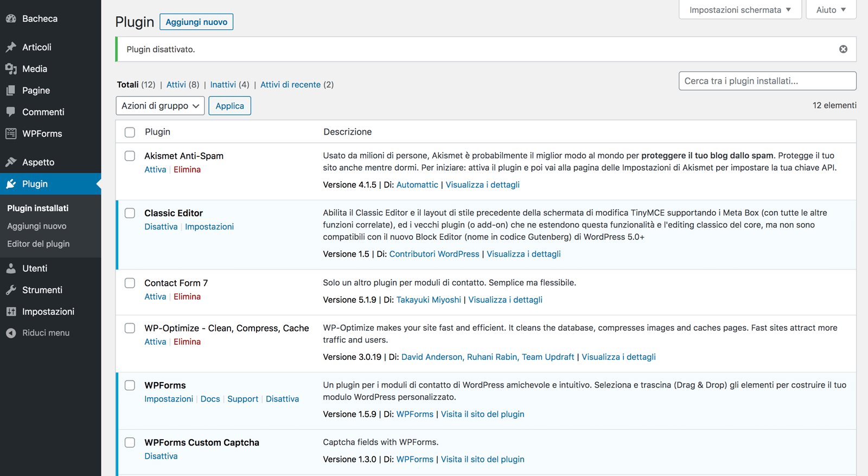This screenshot has height=476, width=868.
Task: Open the Utenti menu label
Action: (x=35, y=268)
